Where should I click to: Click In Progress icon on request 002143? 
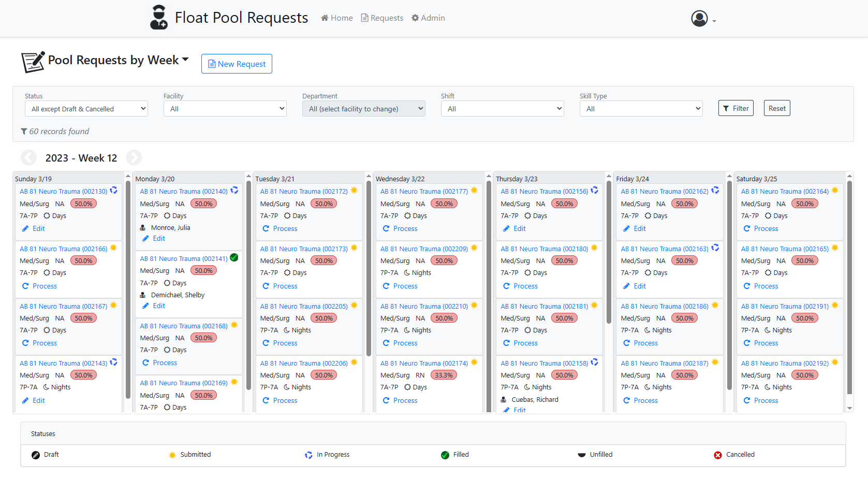point(113,363)
